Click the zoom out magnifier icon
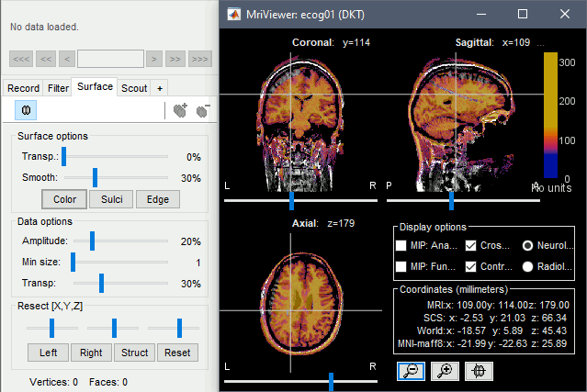 [x=410, y=371]
